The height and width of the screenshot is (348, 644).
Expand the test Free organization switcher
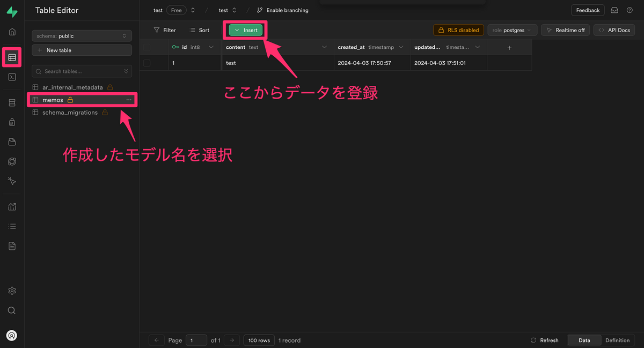tap(193, 10)
